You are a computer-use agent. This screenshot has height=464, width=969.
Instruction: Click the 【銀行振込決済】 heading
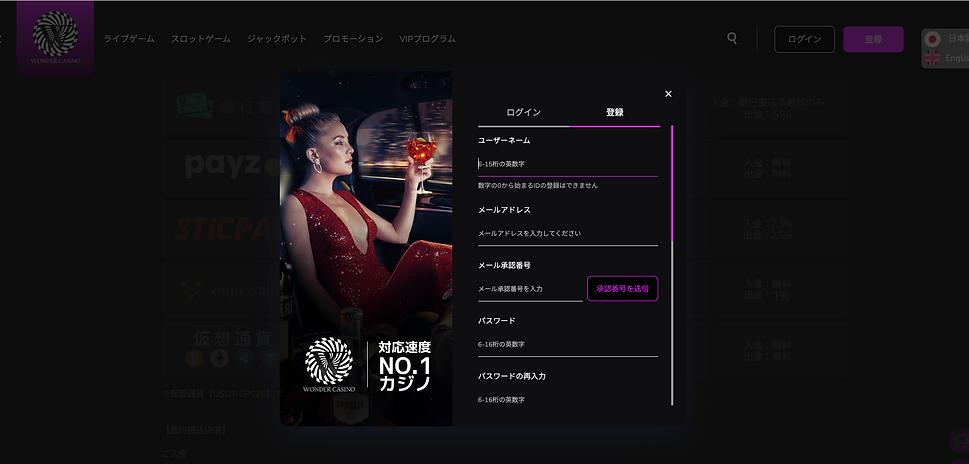(194, 430)
